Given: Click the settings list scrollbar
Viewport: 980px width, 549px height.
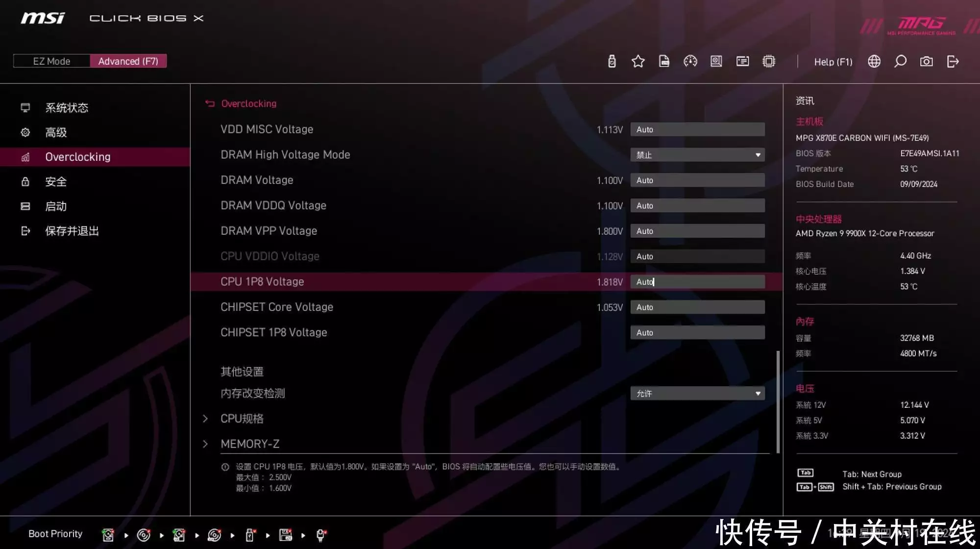Looking at the screenshot, I should coord(778,402).
